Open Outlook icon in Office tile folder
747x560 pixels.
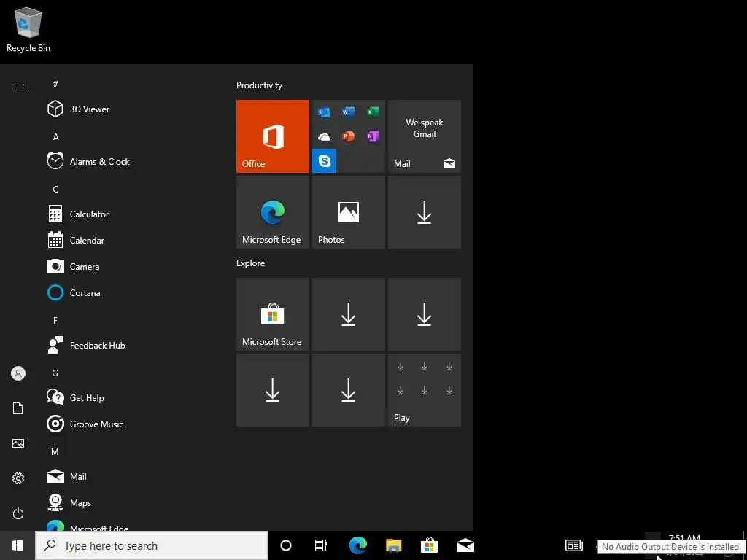coord(324,112)
